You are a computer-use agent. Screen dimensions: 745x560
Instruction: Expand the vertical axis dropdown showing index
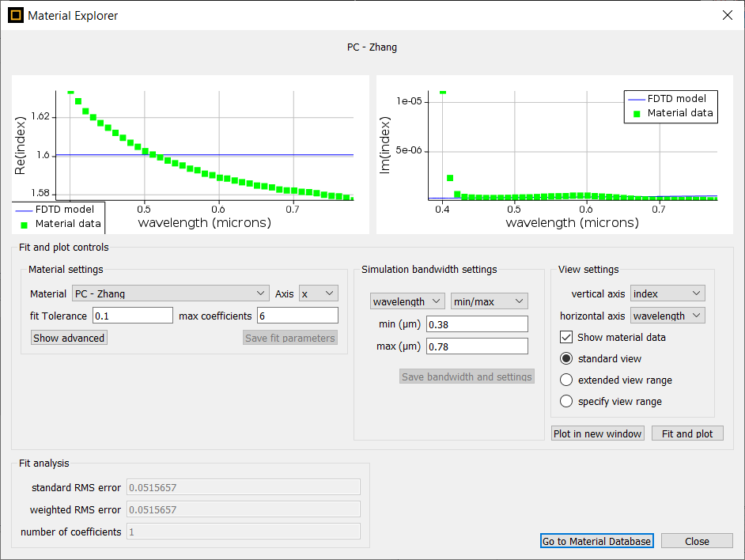[667, 293]
